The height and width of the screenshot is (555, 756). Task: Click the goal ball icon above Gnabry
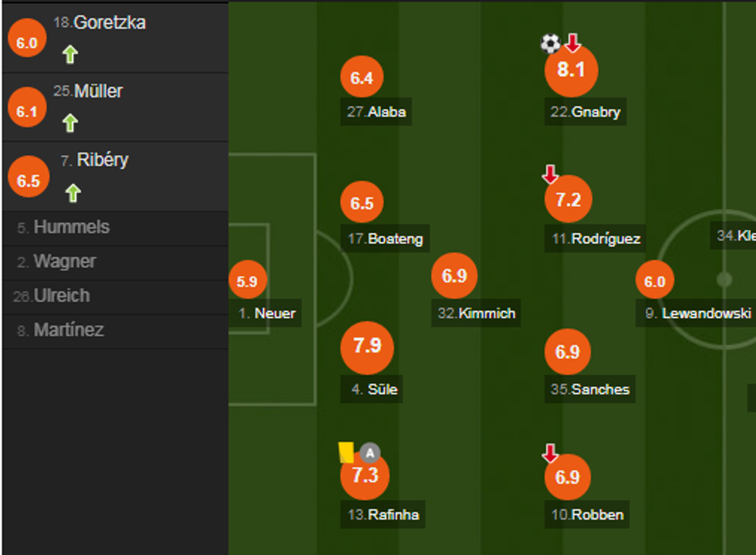tap(550, 43)
